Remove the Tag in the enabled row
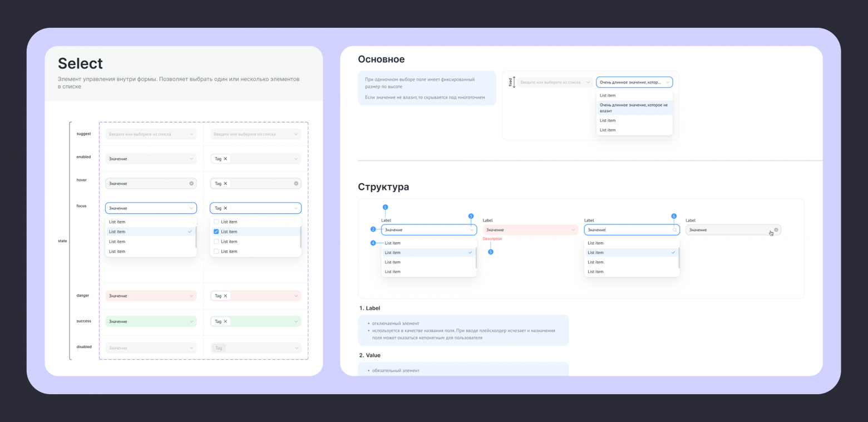Screen dimensions: 868x422 pyautogui.click(x=225, y=159)
